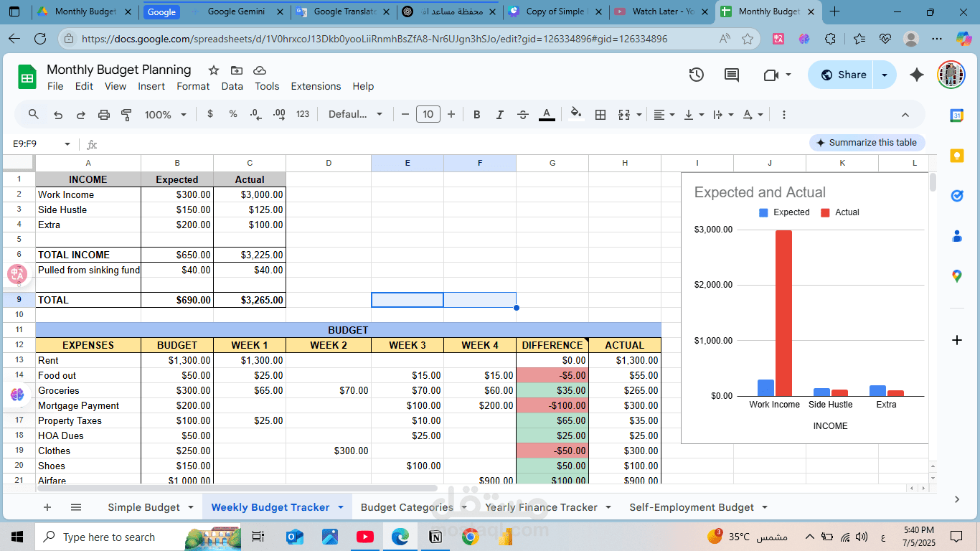Click Summarize this table

(x=867, y=143)
